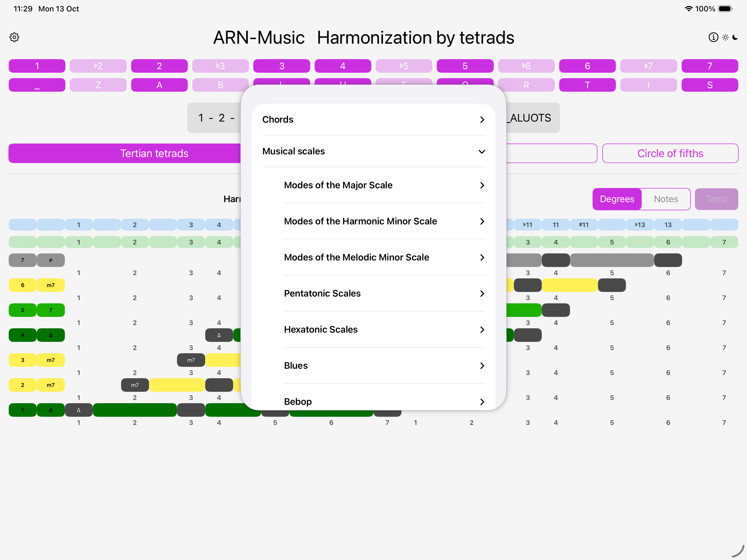Toggle the ♭2 degree button
Image resolution: width=747 pixels, height=560 pixels.
coord(98,66)
